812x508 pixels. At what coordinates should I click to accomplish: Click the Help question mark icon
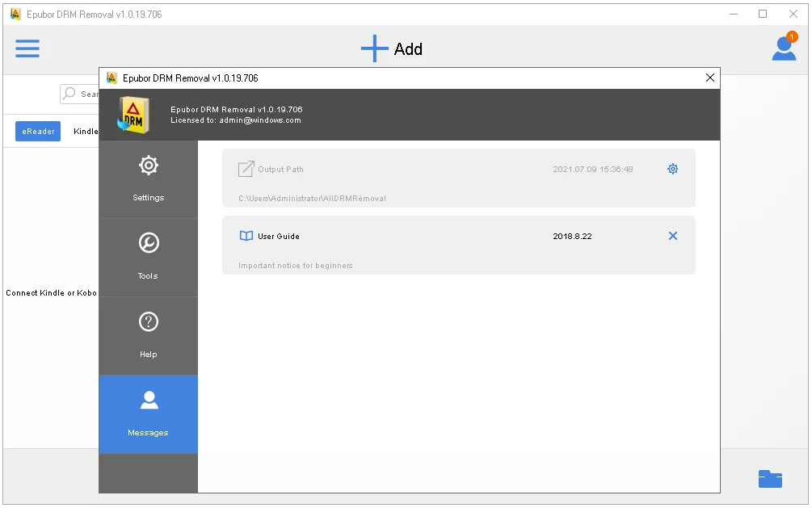149,321
